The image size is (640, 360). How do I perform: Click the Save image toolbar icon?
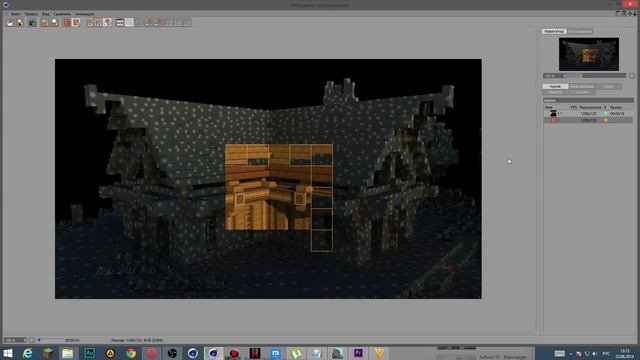(x=20, y=22)
